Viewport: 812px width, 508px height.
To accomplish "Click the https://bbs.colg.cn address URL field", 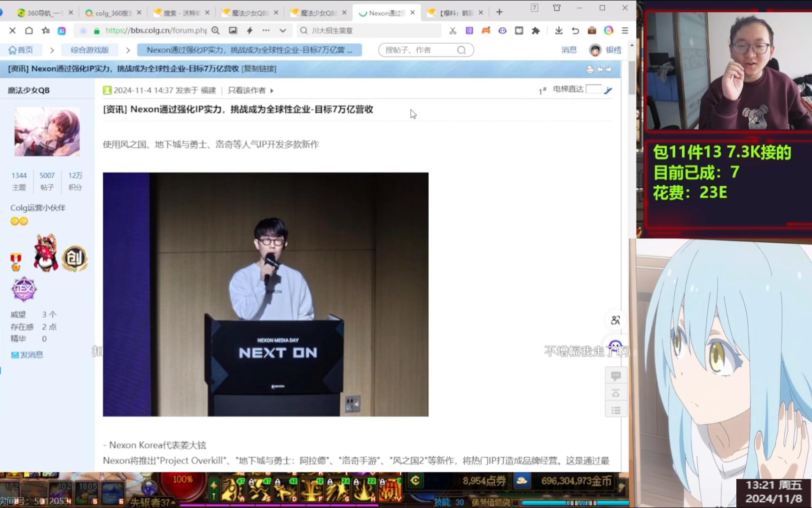I will point(156,31).
